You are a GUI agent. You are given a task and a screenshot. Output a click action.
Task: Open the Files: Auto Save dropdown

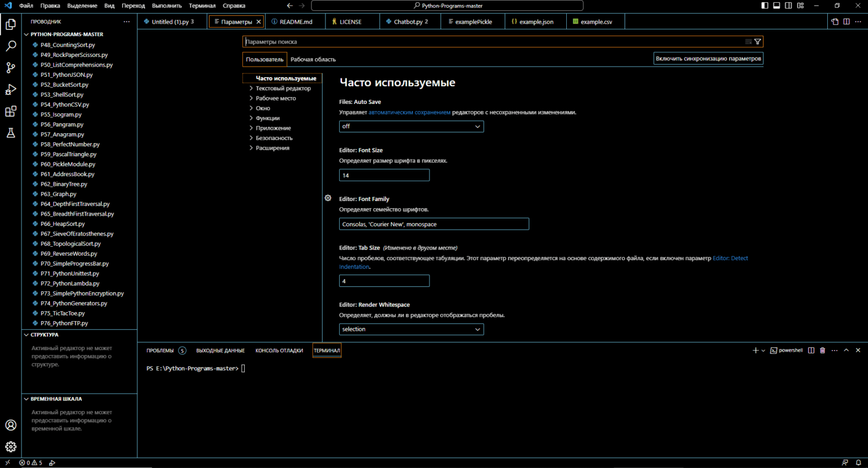(x=411, y=126)
